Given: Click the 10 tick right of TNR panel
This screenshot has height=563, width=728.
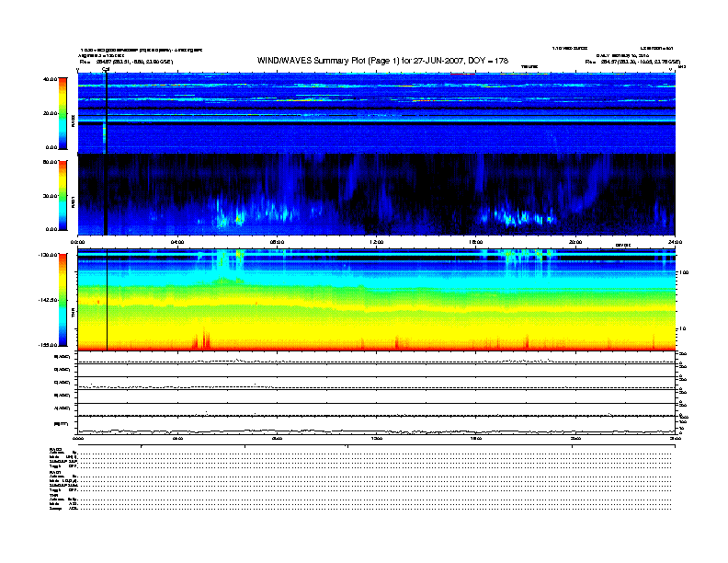Looking at the screenshot, I should pos(682,329).
